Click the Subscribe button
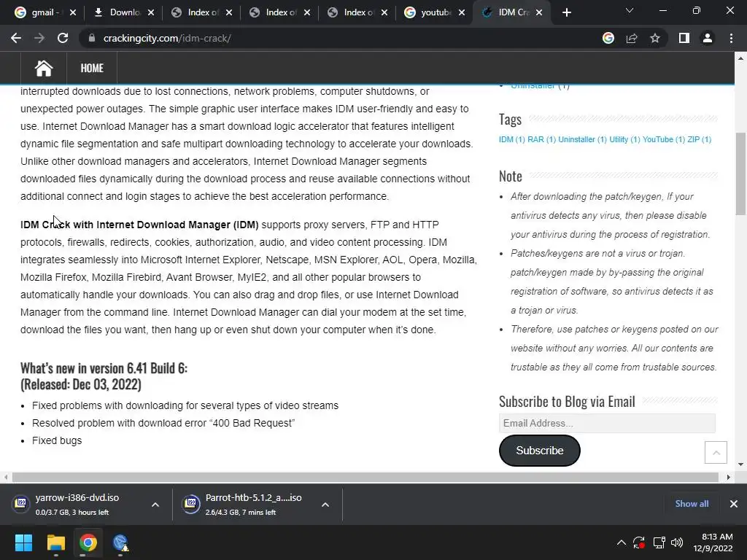Screen dimensions: 747x560 539,451
